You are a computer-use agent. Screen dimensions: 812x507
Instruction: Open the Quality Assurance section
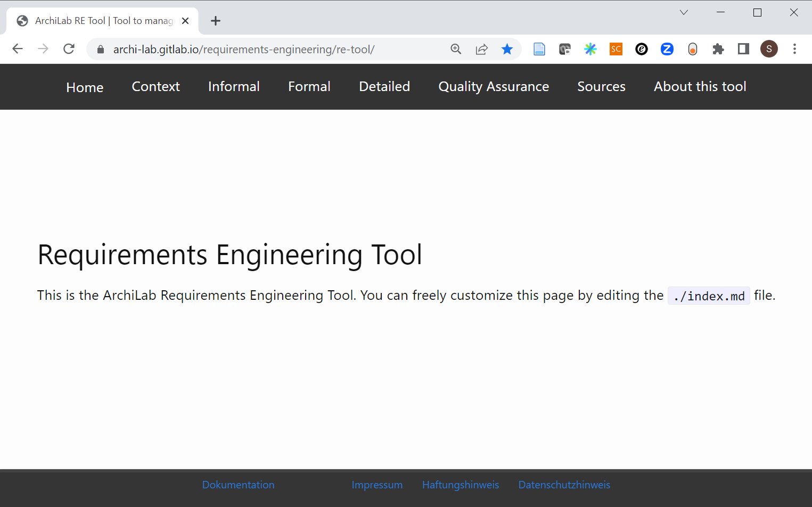[494, 86]
